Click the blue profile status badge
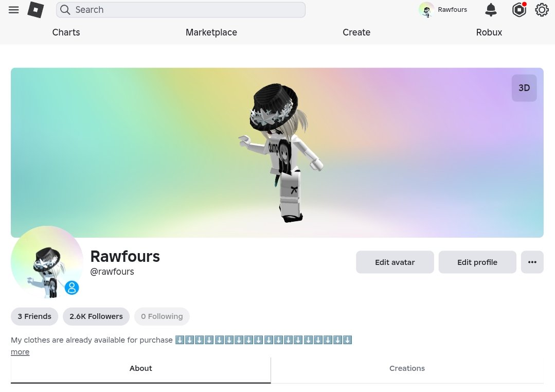The image size is (555, 392). point(71,288)
